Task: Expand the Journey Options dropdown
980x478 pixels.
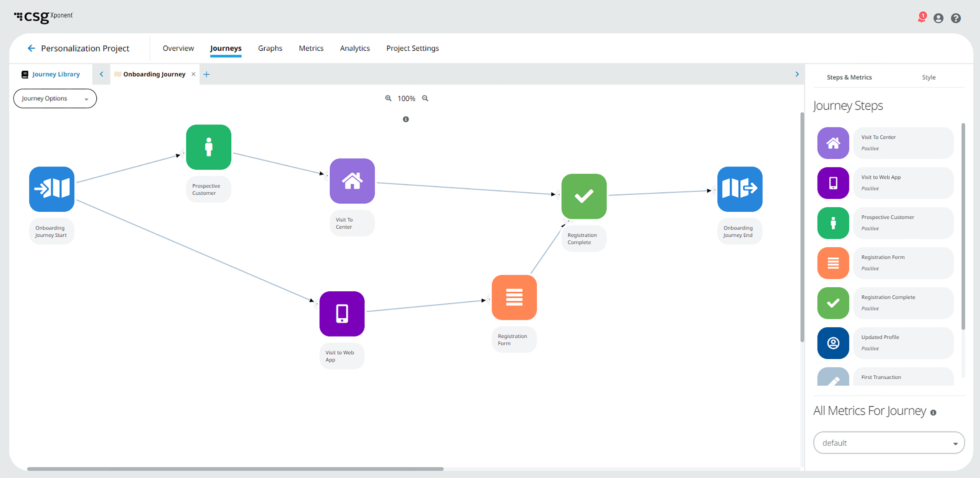Action: 55,98
